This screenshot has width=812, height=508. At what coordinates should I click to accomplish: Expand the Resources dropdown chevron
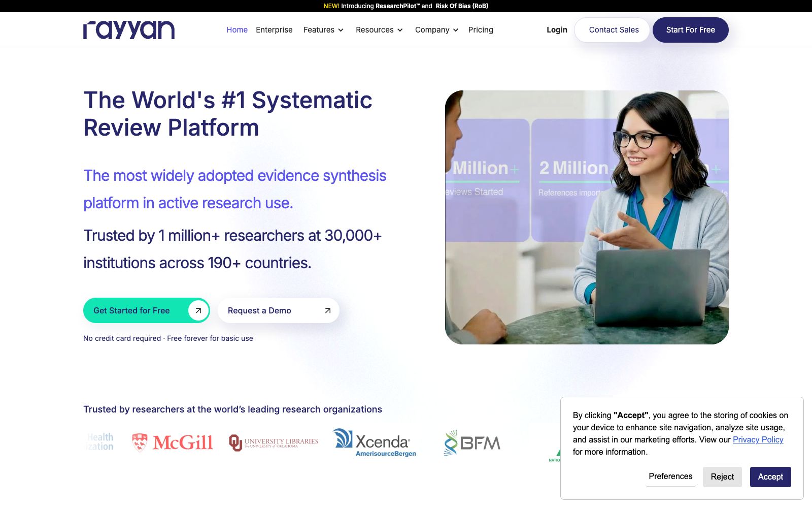(x=400, y=30)
